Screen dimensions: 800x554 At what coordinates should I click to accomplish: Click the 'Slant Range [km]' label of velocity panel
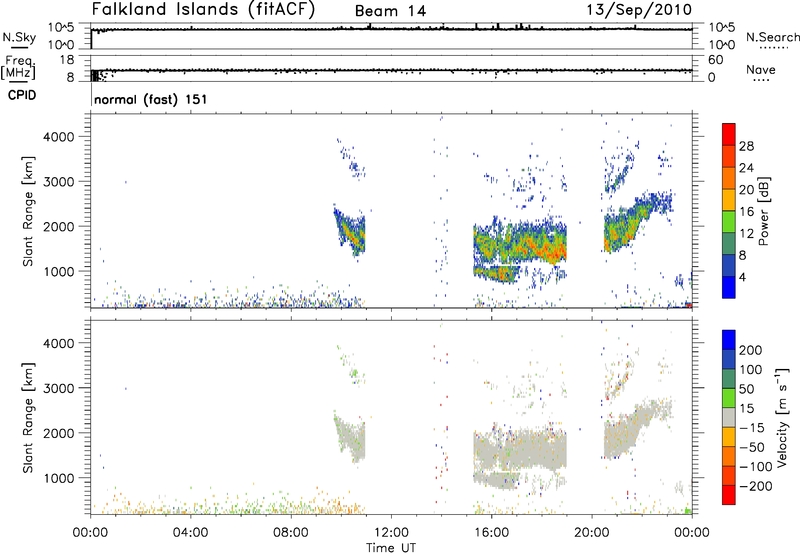tap(28, 418)
